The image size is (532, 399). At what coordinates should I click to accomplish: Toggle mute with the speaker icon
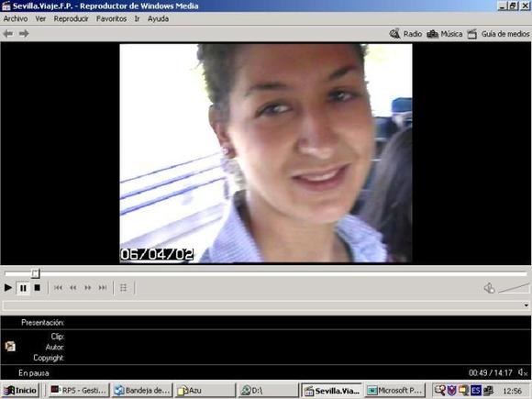(x=489, y=288)
